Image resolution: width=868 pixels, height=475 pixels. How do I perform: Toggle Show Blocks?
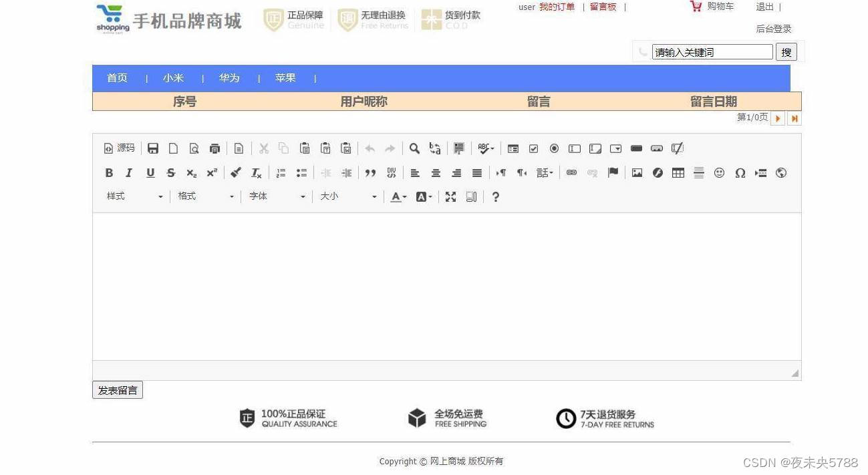471,197
